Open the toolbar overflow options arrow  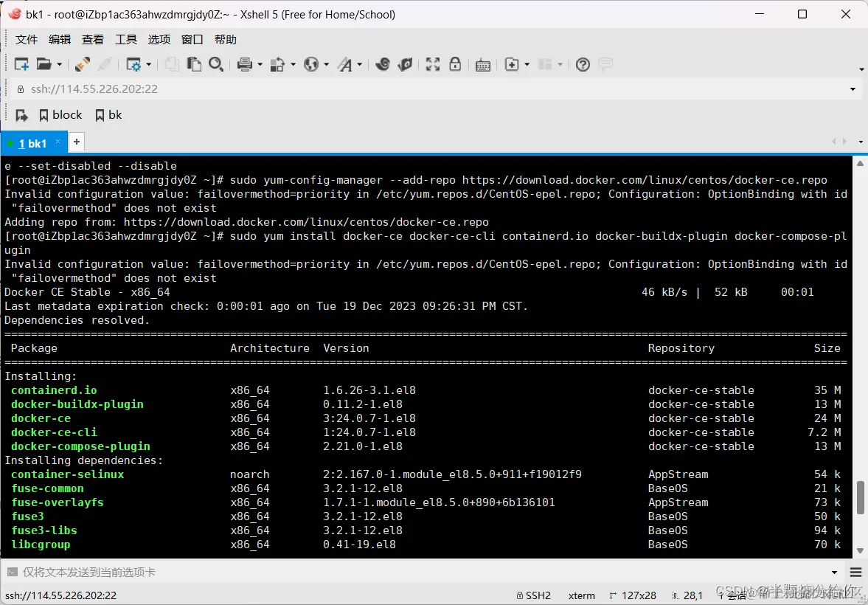(x=861, y=69)
